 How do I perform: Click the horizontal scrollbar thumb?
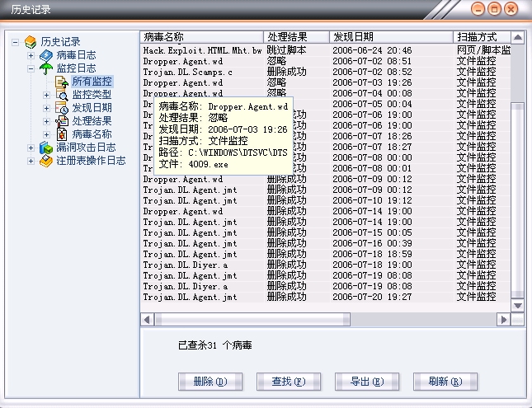tap(252, 320)
